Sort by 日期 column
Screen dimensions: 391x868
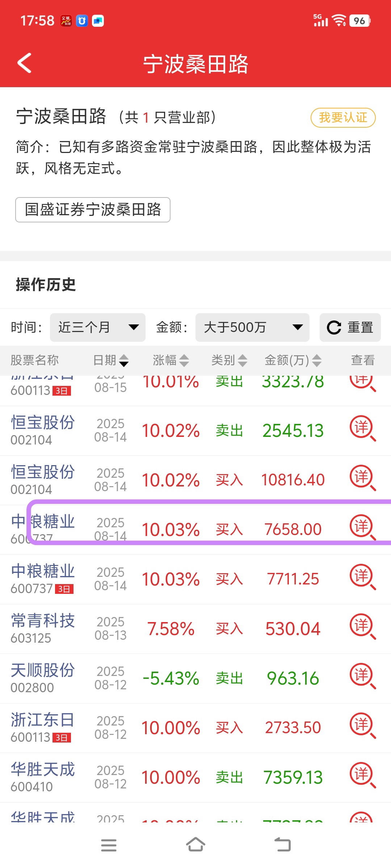coord(111,360)
